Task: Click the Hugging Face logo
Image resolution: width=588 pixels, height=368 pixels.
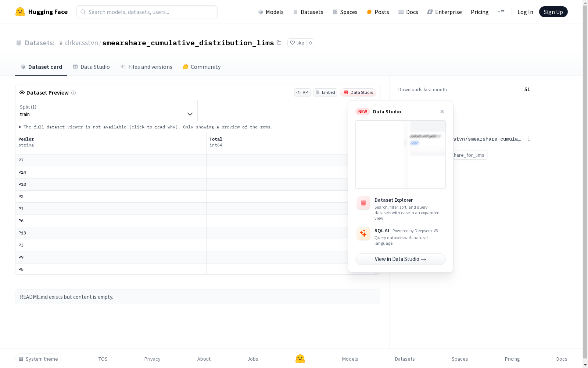Action: [x=42, y=12]
